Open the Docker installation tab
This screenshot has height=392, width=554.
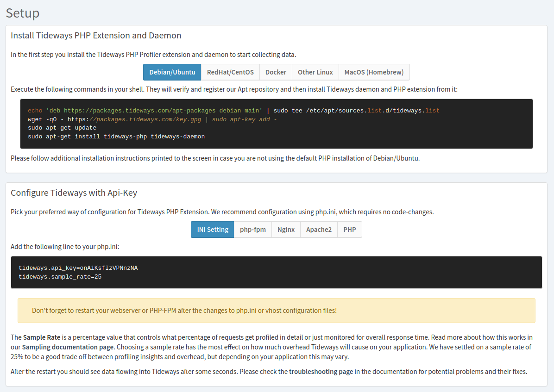[x=276, y=72]
